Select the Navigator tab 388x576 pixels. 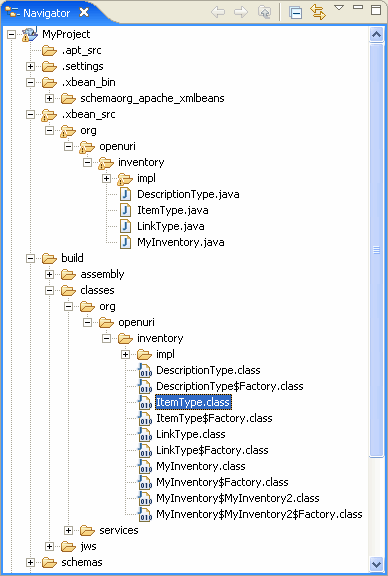tap(46, 13)
